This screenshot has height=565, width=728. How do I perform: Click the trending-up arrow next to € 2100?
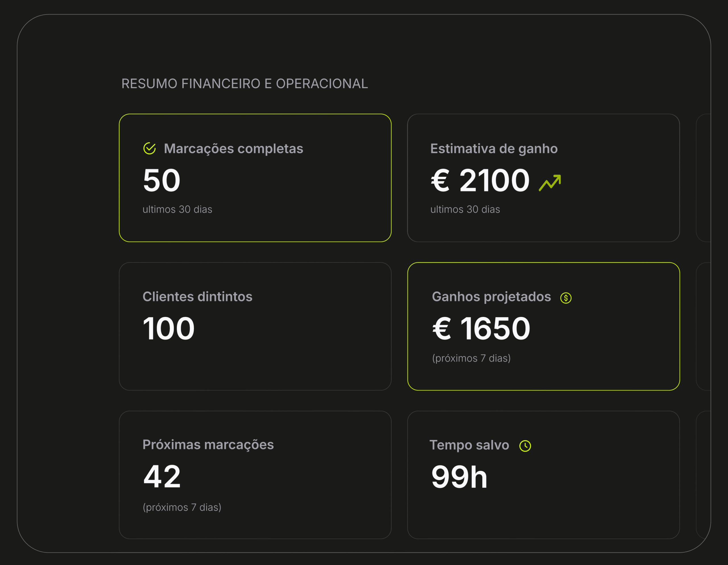point(550,183)
